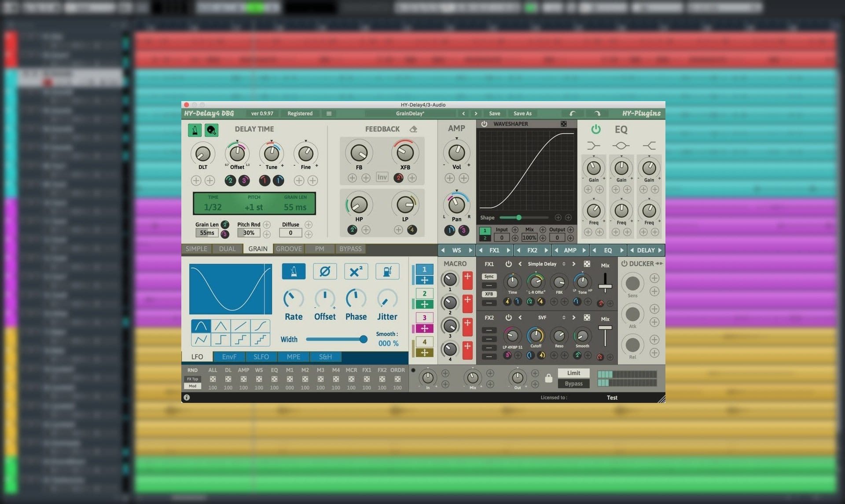Click the red assign button for Macro 1
Image resolution: width=845 pixels, height=504 pixels.
467,280
